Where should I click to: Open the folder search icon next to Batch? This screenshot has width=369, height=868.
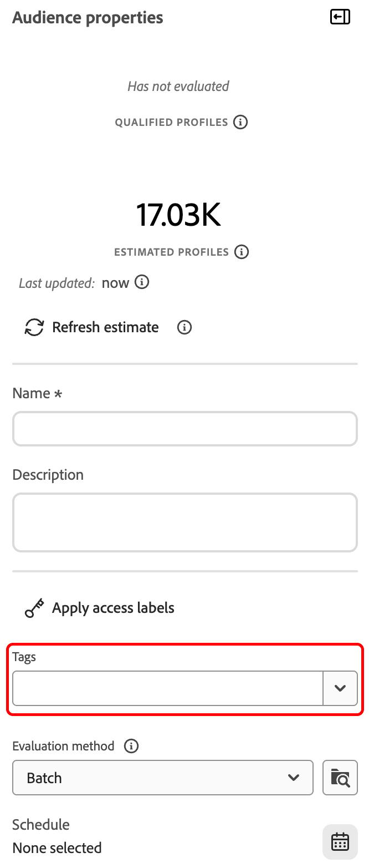(340, 778)
